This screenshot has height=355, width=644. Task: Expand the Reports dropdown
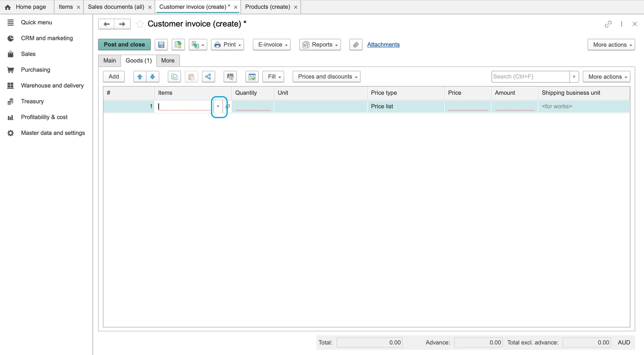tap(320, 44)
